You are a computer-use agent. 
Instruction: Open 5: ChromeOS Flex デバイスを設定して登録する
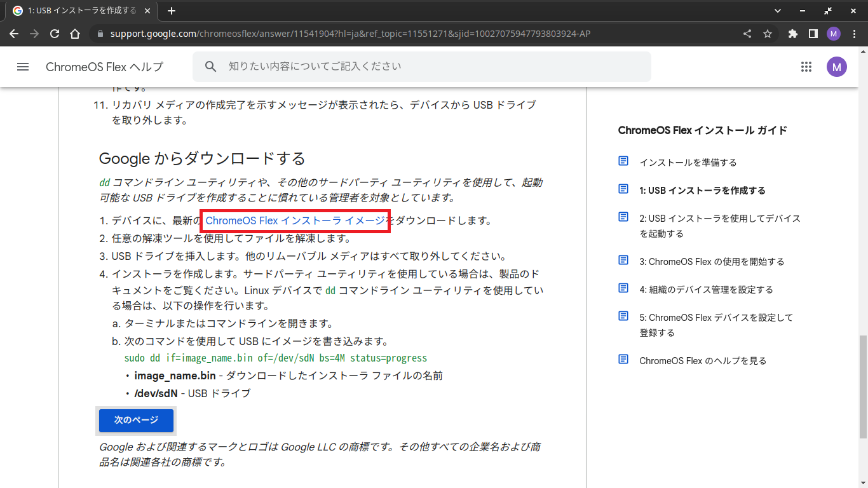coord(716,325)
